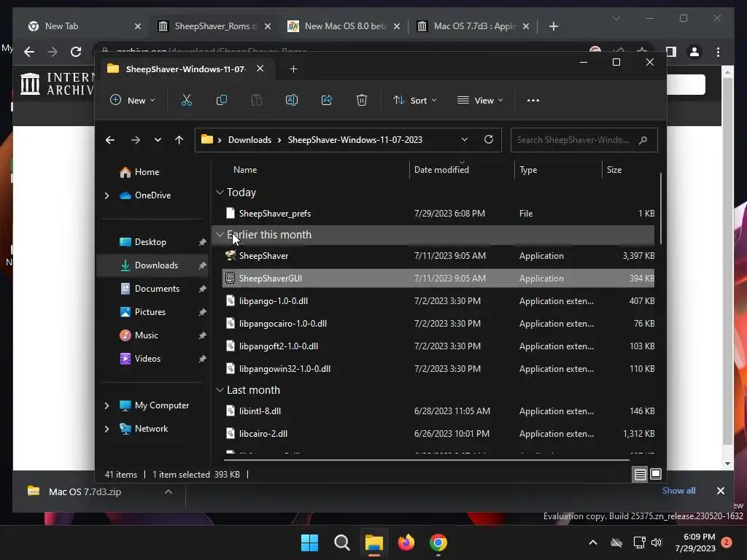Expand address bar history dropdown
The width and height of the screenshot is (747, 560).
pyautogui.click(x=465, y=139)
